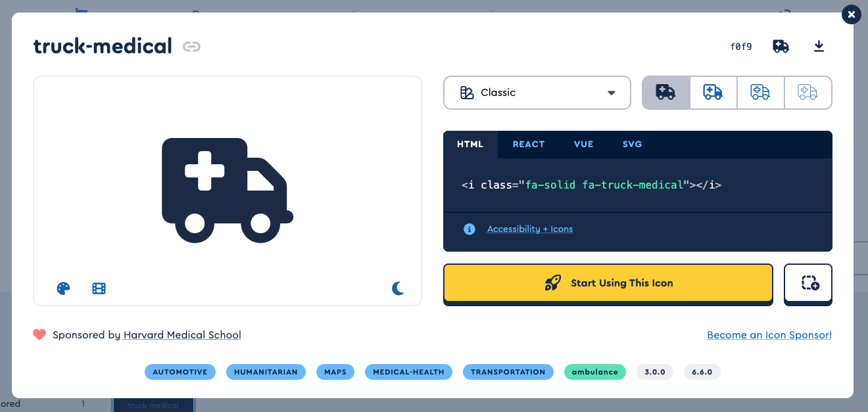Copy the ambulance glyph icon beside f0f9
Image resolution: width=868 pixels, height=412 pixels.
click(781, 46)
